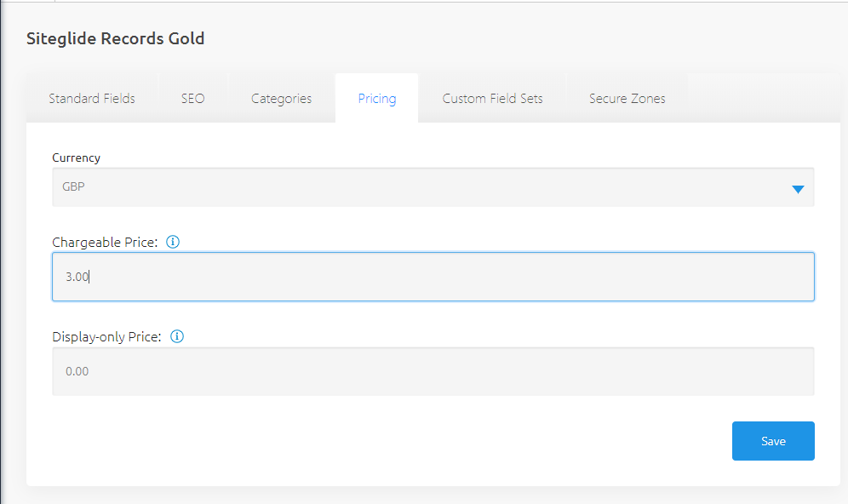The image size is (848, 504).
Task: Click the Currency field label
Action: (x=76, y=157)
